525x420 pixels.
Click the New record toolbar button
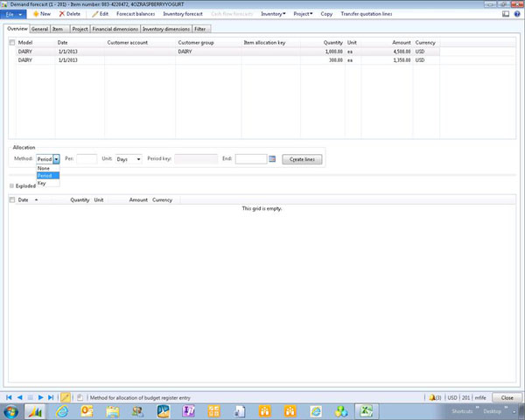42,14
